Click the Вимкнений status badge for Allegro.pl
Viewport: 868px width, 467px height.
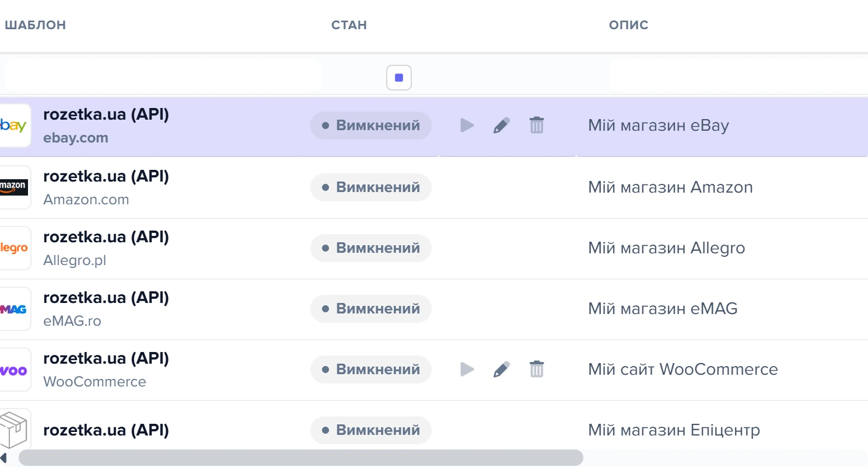pyautogui.click(x=371, y=248)
